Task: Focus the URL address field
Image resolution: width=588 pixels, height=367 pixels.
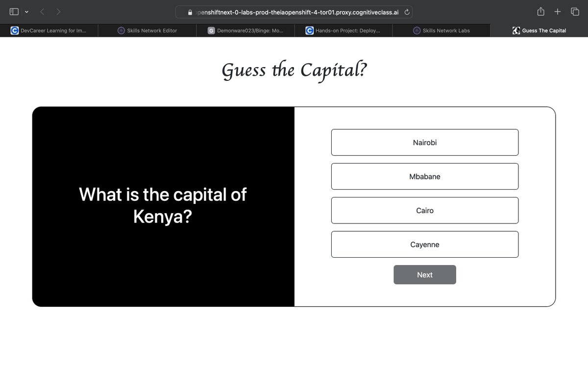Action: (294, 12)
